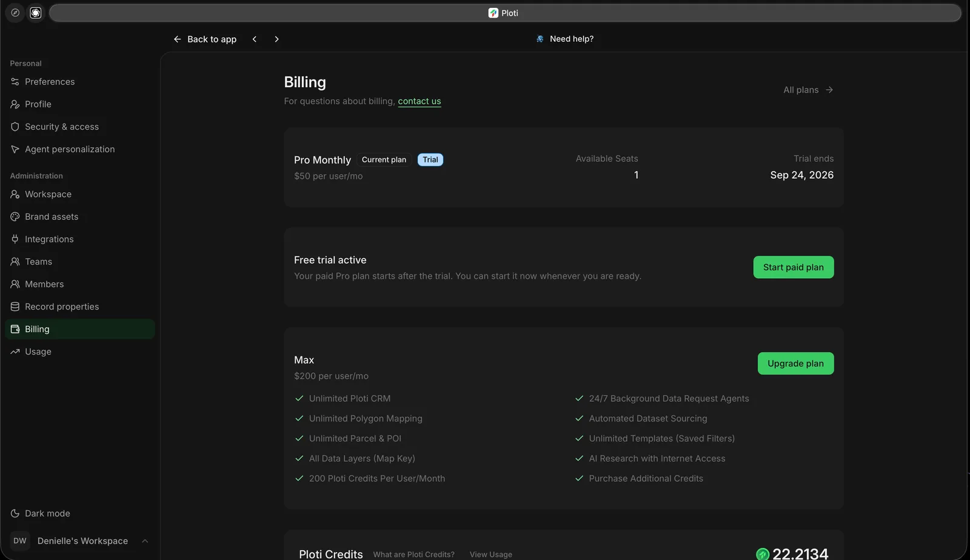The image size is (970, 560).
Task: Click the Brand assets palette icon
Action: pos(15,216)
